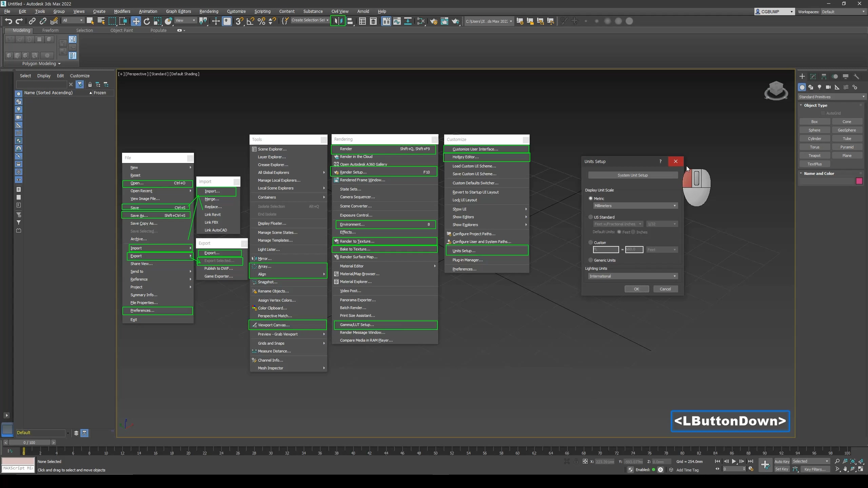Image resolution: width=868 pixels, height=488 pixels.
Task: Select the Rotate tool icon
Action: pos(146,21)
